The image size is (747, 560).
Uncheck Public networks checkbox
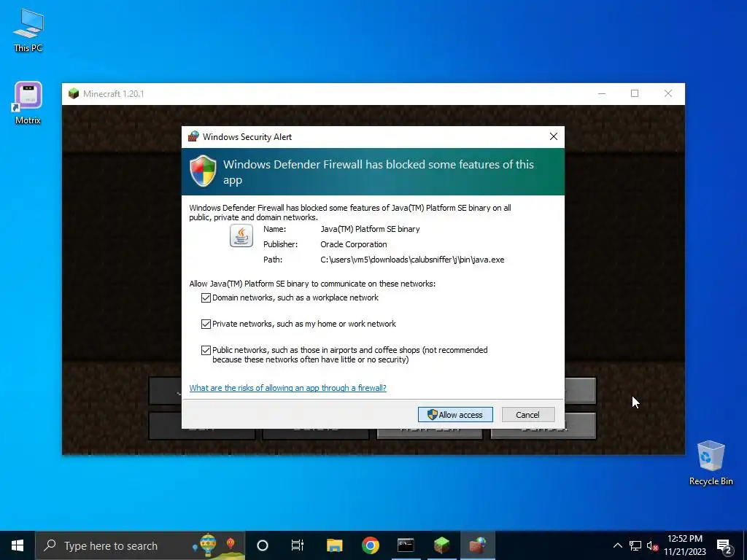coord(206,351)
